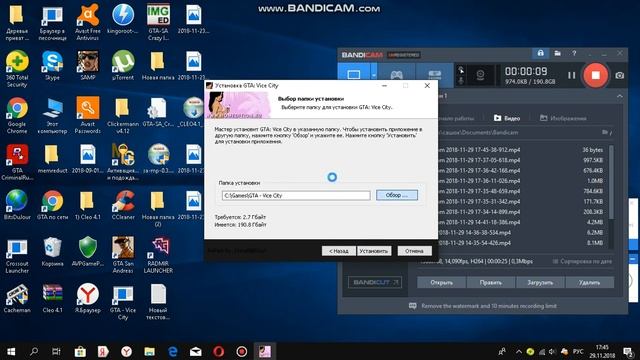
Task: Switch to the Изображения tab in Bandicam
Action: pyautogui.click(x=563, y=118)
